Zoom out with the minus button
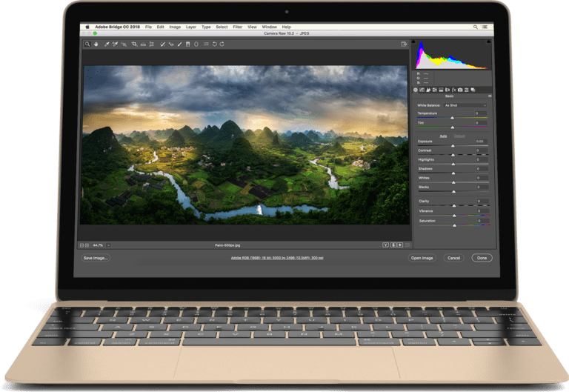The width and height of the screenshot is (569, 392). coord(81,245)
